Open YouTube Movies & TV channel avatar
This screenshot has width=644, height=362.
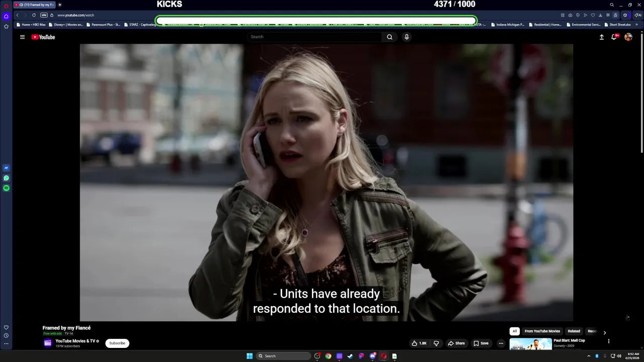(48, 343)
